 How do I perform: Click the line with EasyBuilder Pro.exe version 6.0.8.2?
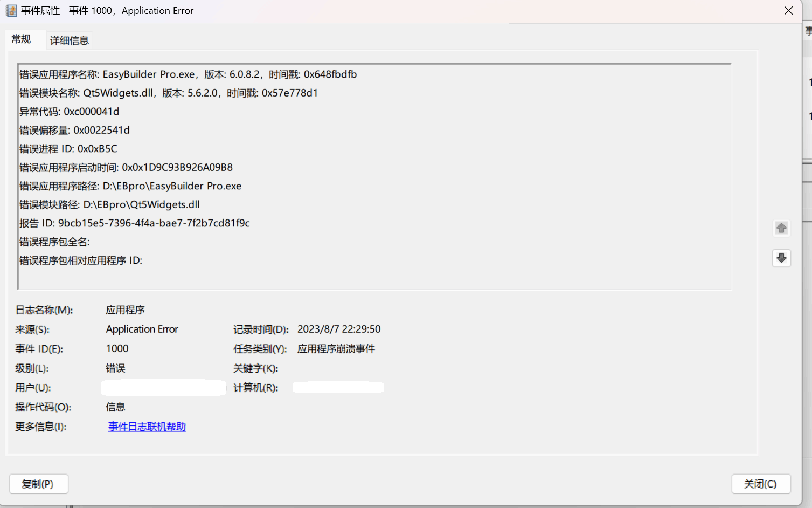188,74
